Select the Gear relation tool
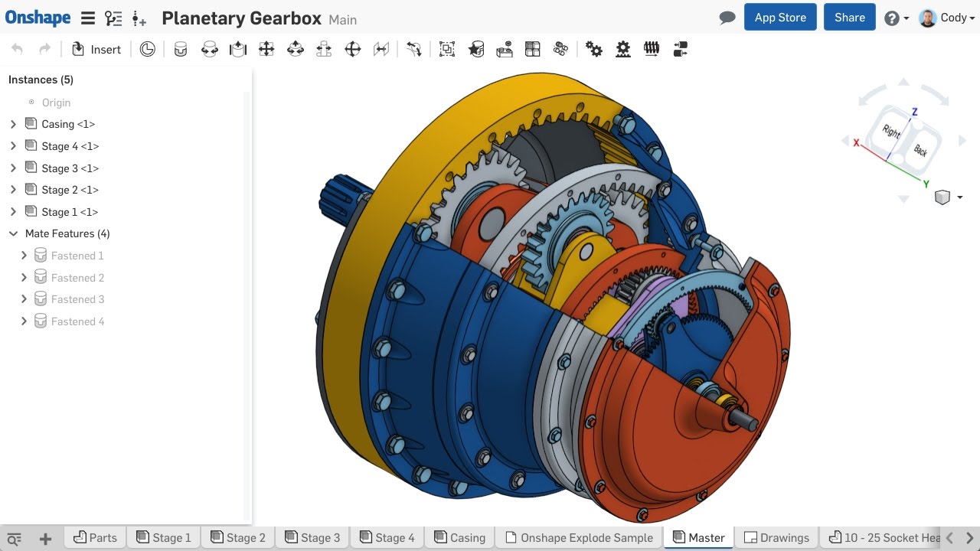Image resolution: width=980 pixels, height=551 pixels. [594, 49]
